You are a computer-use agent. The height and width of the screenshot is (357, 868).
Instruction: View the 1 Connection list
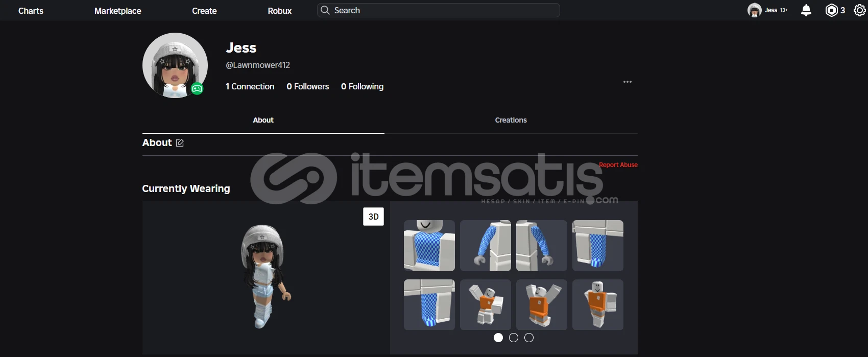250,87
